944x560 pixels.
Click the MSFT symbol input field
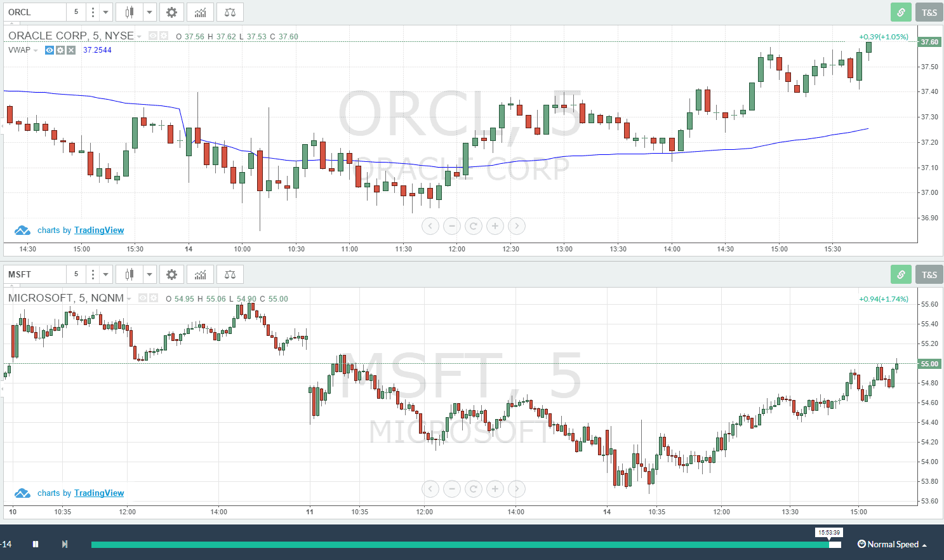[x=35, y=274]
